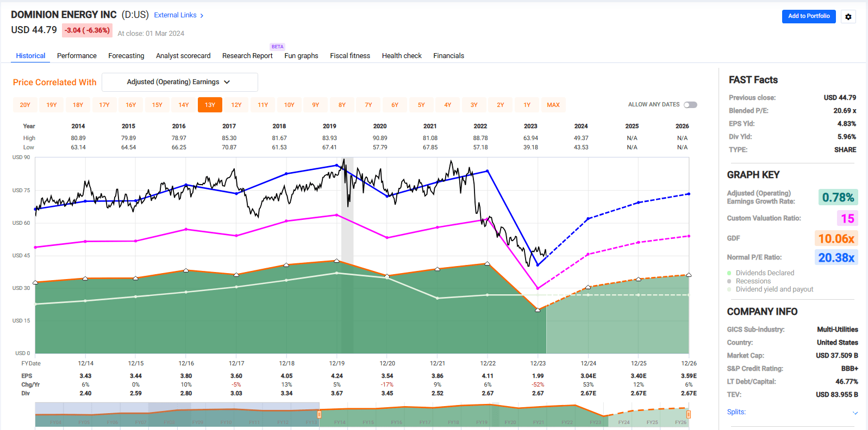Viewport: 868px width, 430px height.
Task: Click the green 0.78% growth rate swatch
Action: pos(838,197)
